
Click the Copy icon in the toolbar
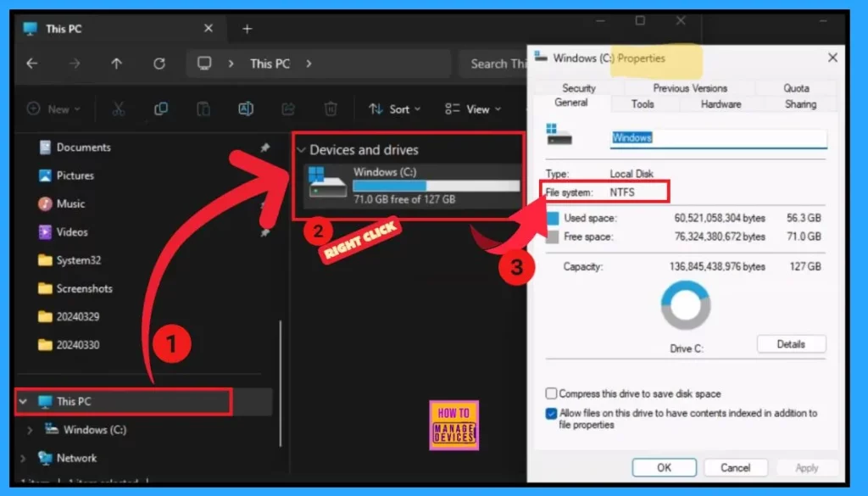[x=161, y=109]
